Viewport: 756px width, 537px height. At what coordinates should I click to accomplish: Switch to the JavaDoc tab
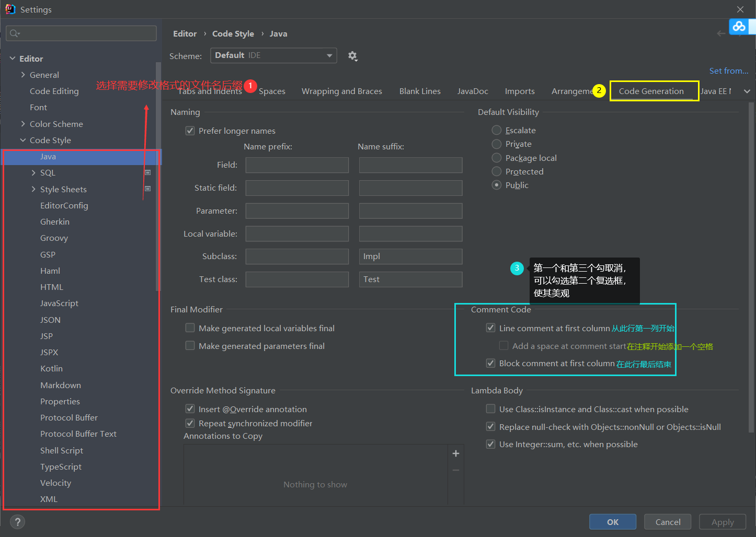473,91
